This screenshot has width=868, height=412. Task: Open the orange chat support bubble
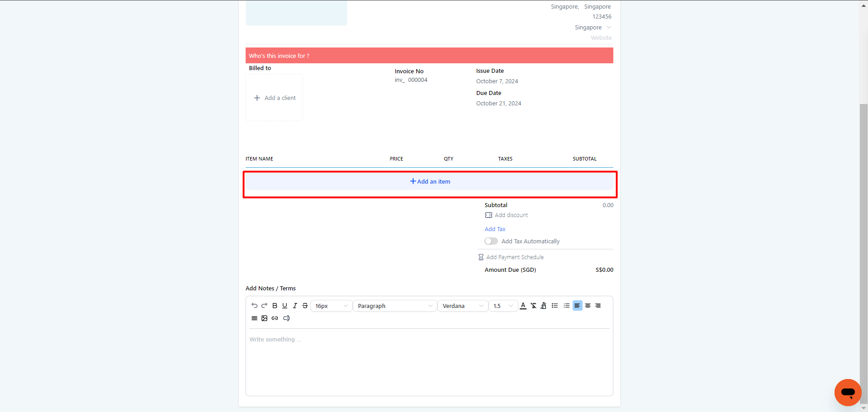(847, 392)
